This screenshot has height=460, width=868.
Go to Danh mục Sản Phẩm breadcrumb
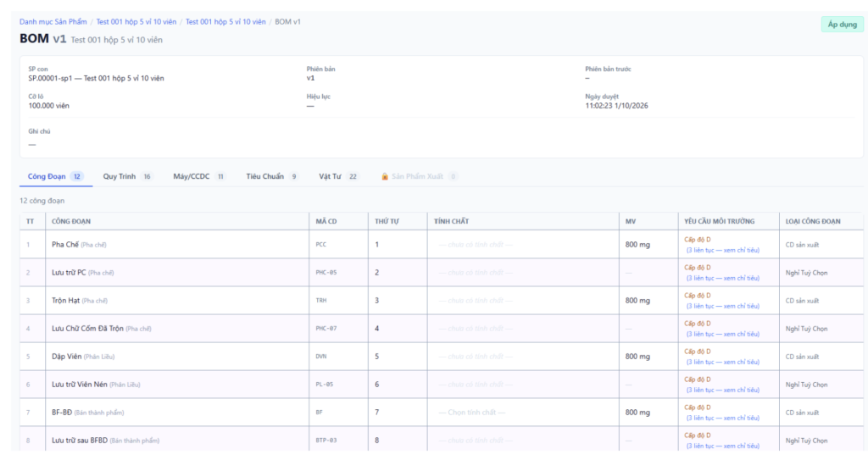53,21
